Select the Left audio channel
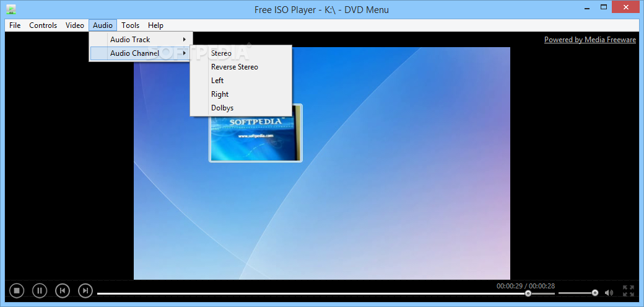644x307 pixels. (x=241, y=80)
